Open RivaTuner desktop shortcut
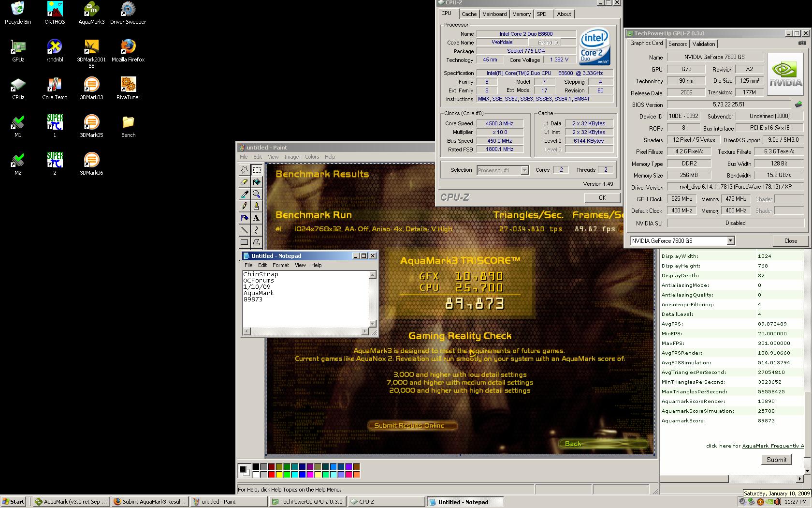The image size is (812, 508). (128, 89)
